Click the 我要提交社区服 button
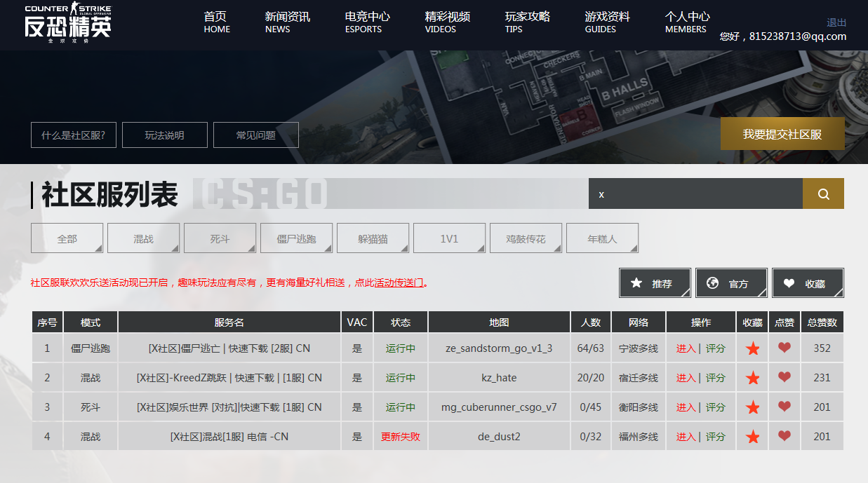The height and width of the screenshot is (483, 868). tap(782, 134)
